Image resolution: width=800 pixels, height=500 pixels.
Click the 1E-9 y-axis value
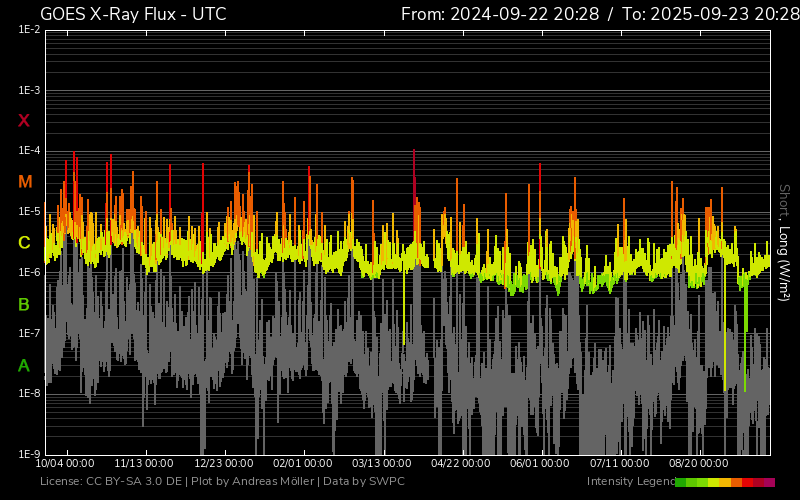[29, 454]
